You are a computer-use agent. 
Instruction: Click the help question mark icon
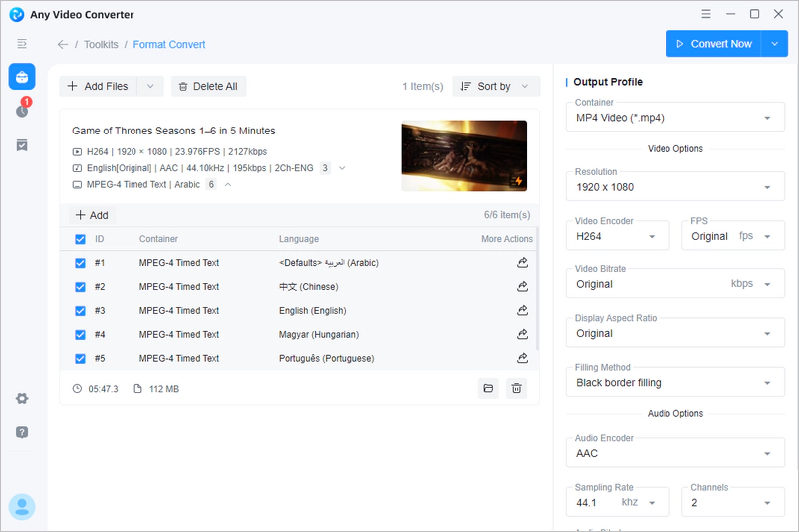coord(22,432)
